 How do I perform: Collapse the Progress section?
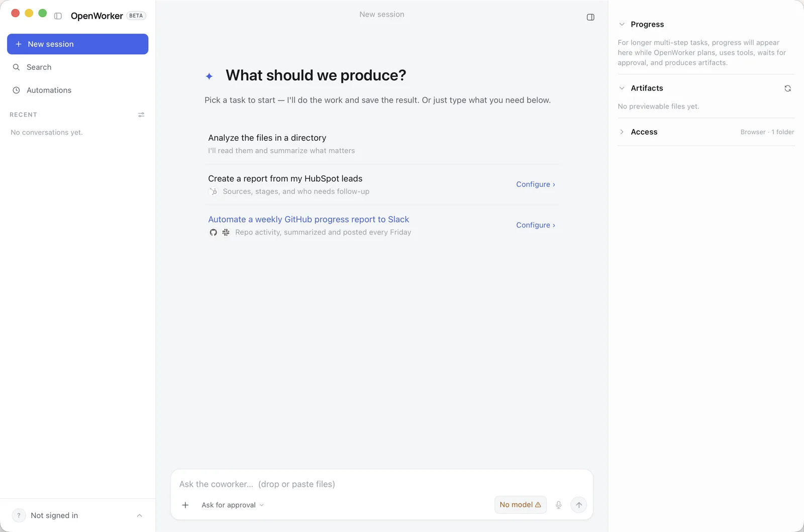(622, 24)
